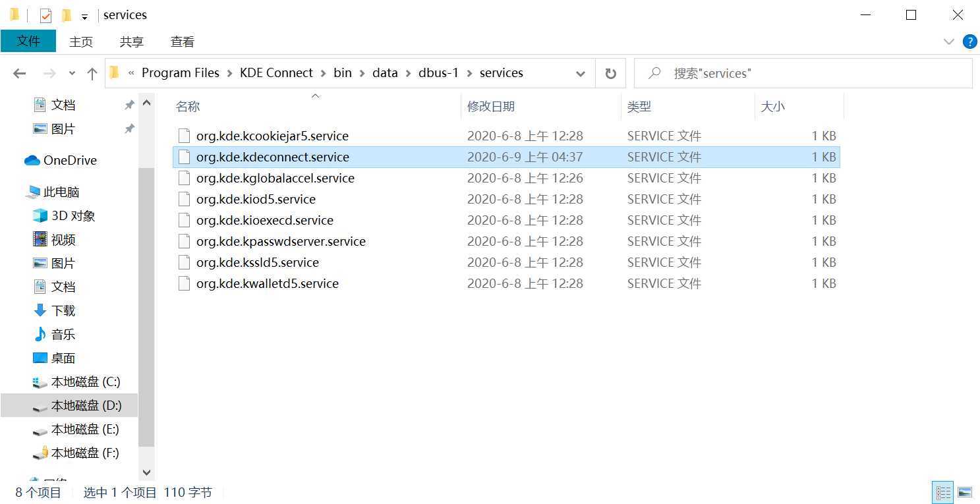980x504 pixels.
Task: Open the Quick Access Toolbar customize arrow
Action: coord(84,16)
